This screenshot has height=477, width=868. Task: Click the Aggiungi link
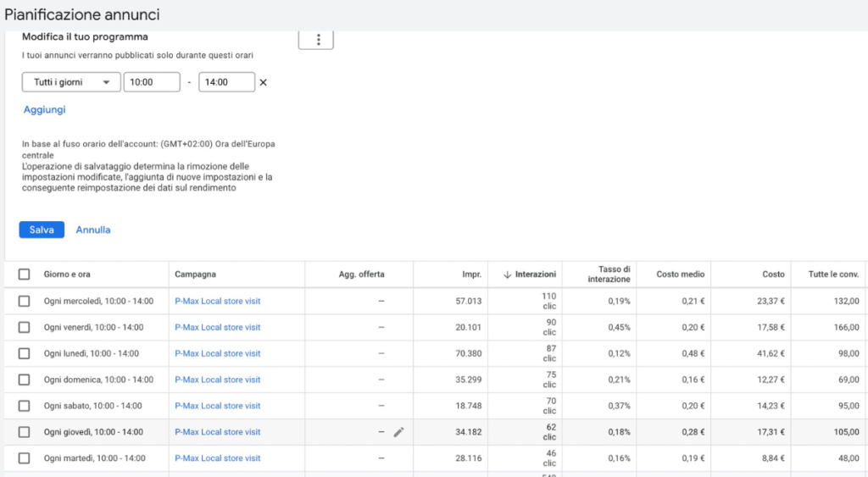coord(44,109)
